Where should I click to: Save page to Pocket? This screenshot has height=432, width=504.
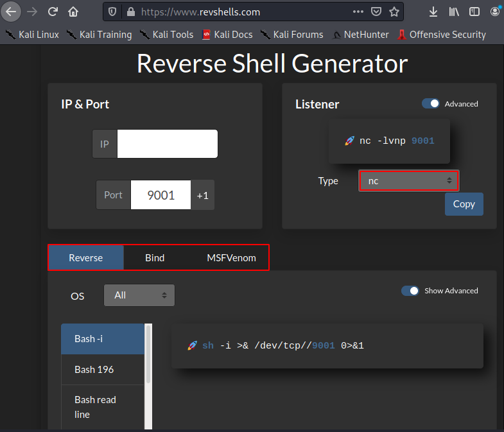click(x=376, y=12)
